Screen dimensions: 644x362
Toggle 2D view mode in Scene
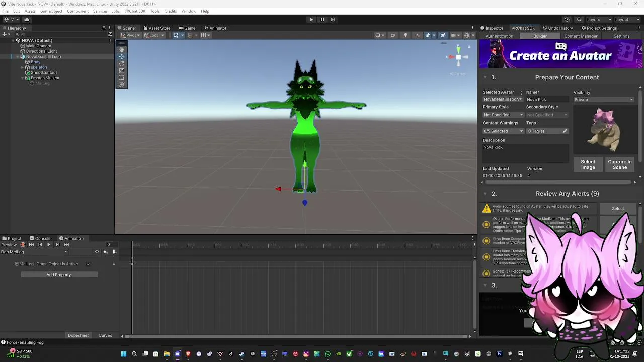[393, 35]
